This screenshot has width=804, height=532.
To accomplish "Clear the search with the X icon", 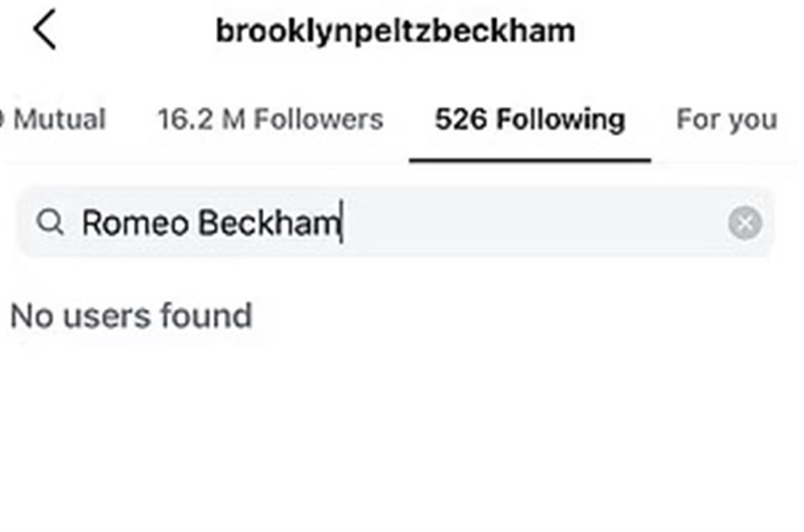I will (745, 223).
